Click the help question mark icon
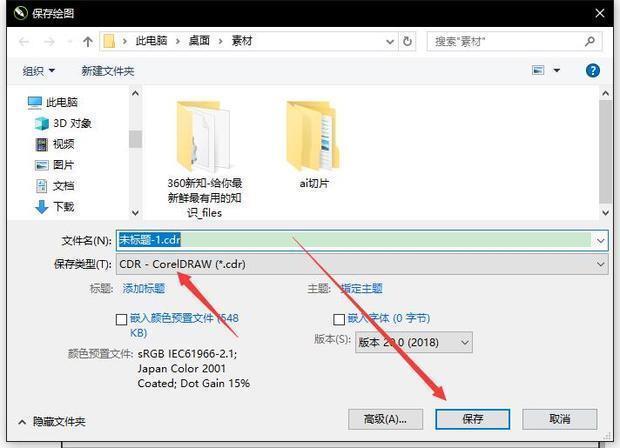The width and height of the screenshot is (620, 448). (593, 71)
